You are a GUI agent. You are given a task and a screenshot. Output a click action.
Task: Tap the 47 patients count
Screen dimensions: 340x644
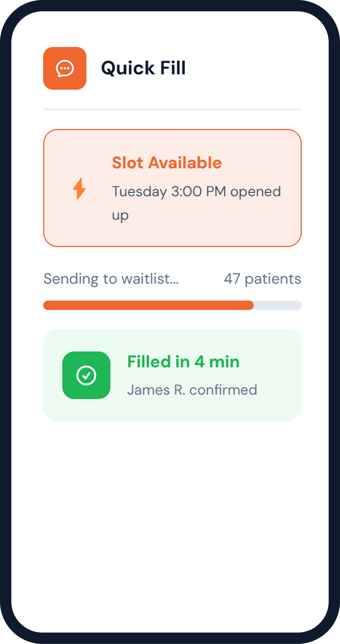(262, 279)
